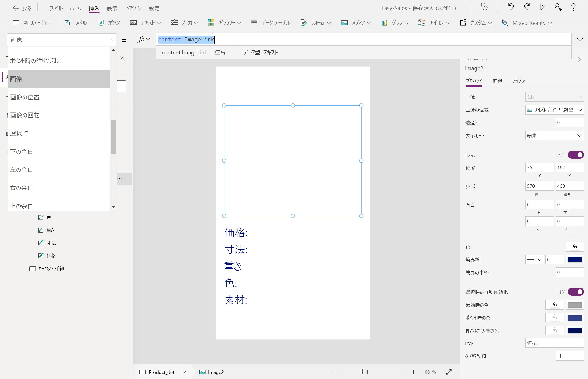Choose 下の余白 in property list
This screenshot has width=588, height=379.
pyautogui.click(x=59, y=152)
